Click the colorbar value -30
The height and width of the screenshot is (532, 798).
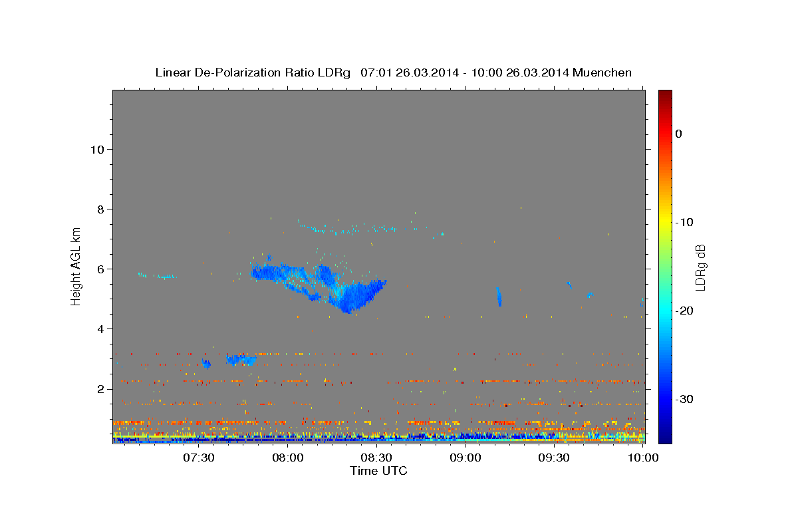pyautogui.click(x=685, y=399)
